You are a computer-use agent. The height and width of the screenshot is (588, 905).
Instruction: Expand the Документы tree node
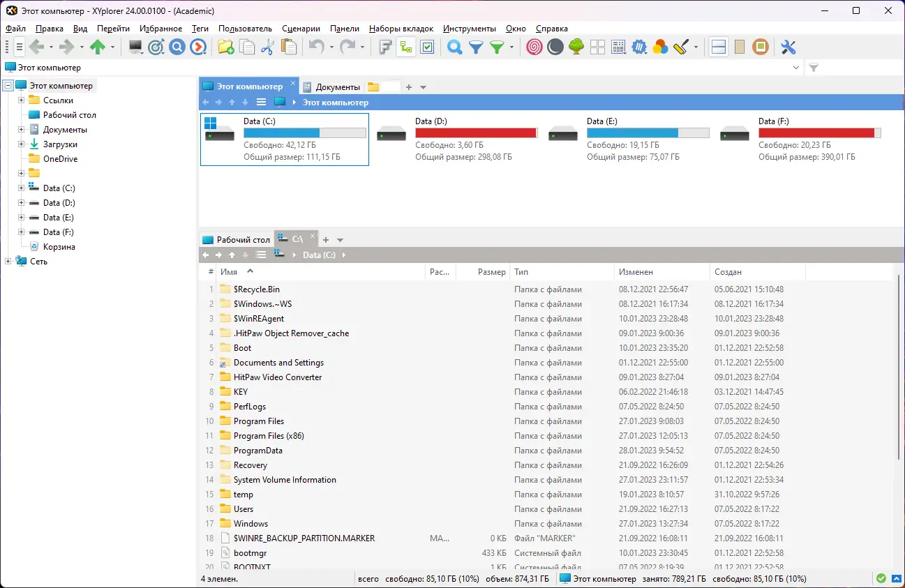click(22, 130)
